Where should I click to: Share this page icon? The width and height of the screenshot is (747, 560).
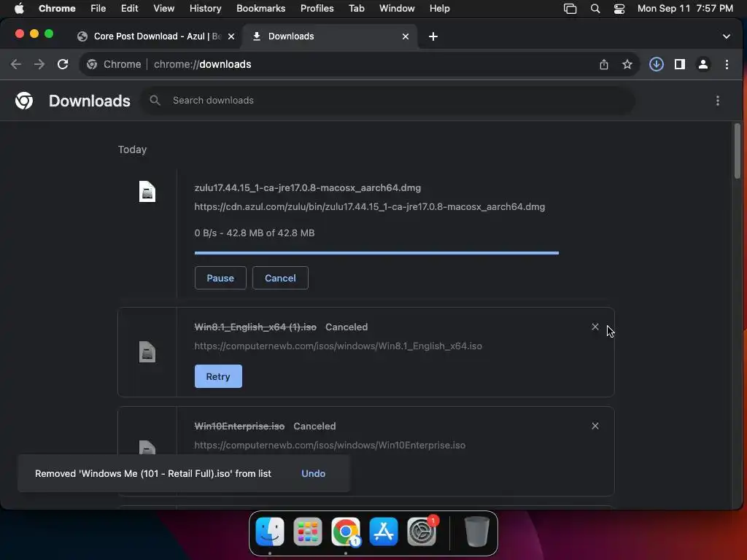pos(603,64)
